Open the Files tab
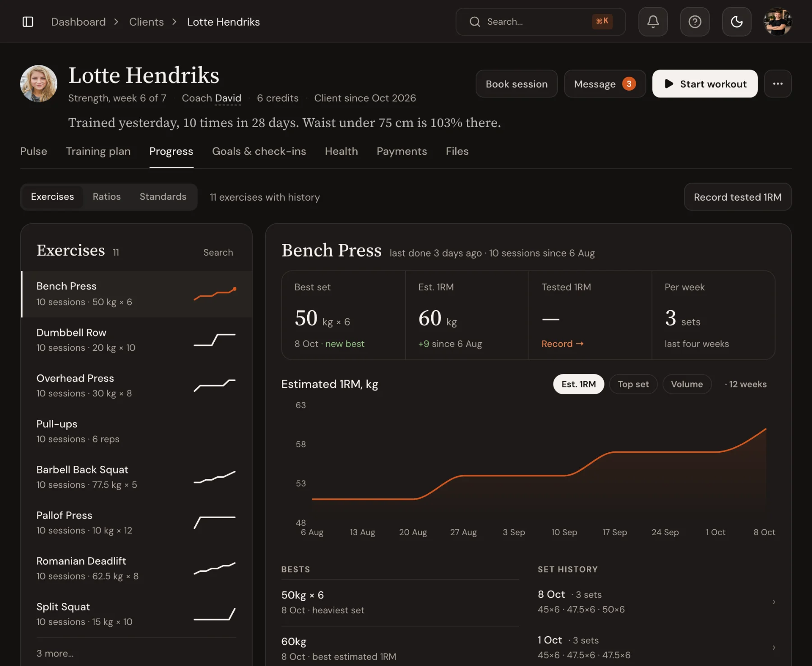 457,152
